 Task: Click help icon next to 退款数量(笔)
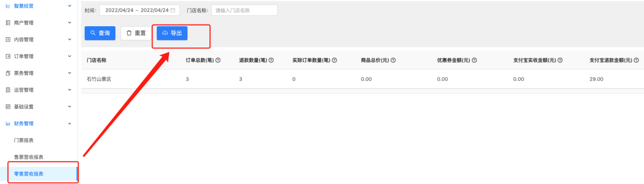[271, 60]
